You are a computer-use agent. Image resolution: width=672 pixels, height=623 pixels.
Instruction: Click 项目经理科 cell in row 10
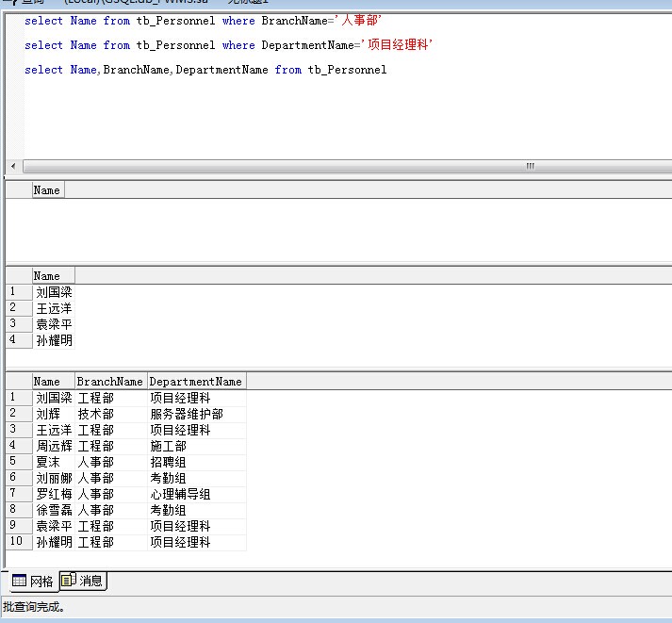[x=197, y=542]
